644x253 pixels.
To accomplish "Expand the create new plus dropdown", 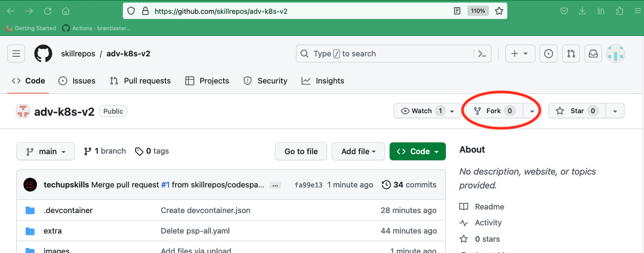I will tap(520, 53).
